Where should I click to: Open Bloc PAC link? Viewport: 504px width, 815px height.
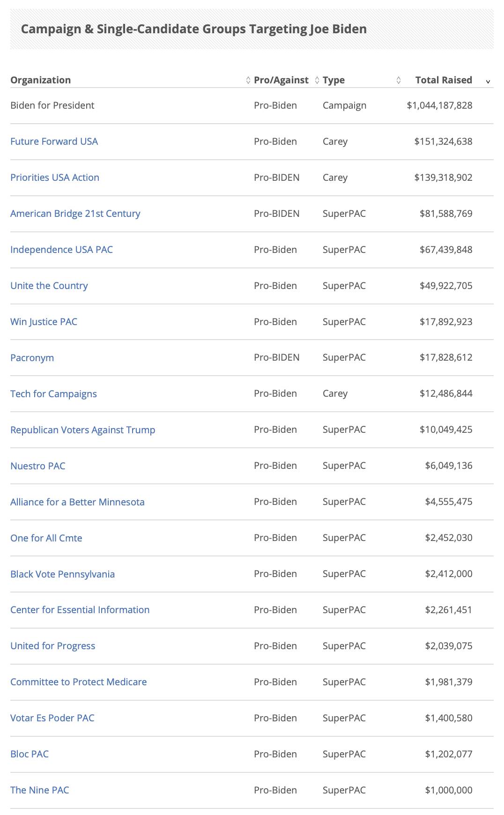(30, 754)
